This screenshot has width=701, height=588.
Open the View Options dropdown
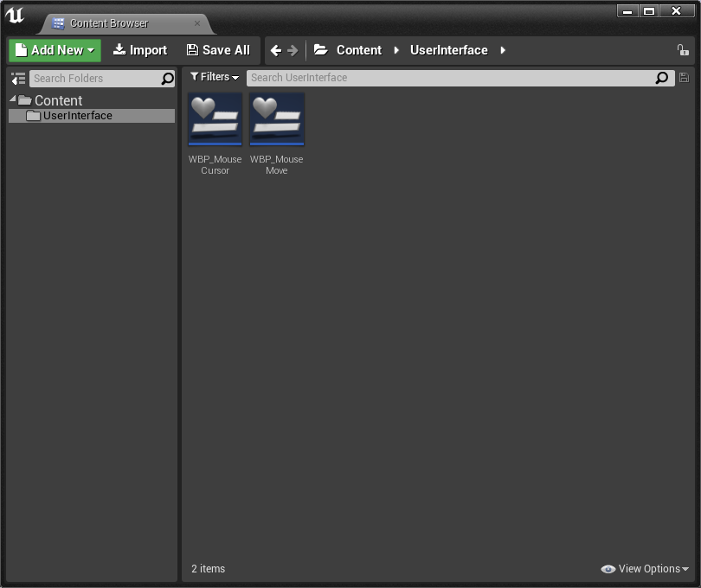[645, 569]
